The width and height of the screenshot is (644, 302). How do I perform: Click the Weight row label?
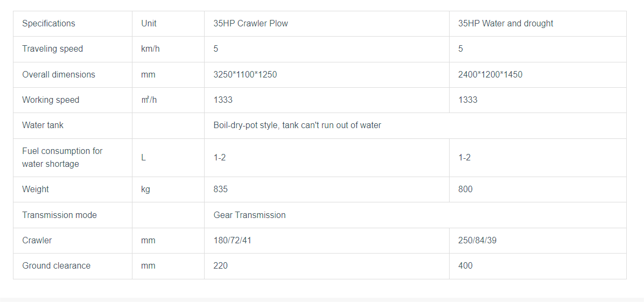pyautogui.click(x=36, y=189)
